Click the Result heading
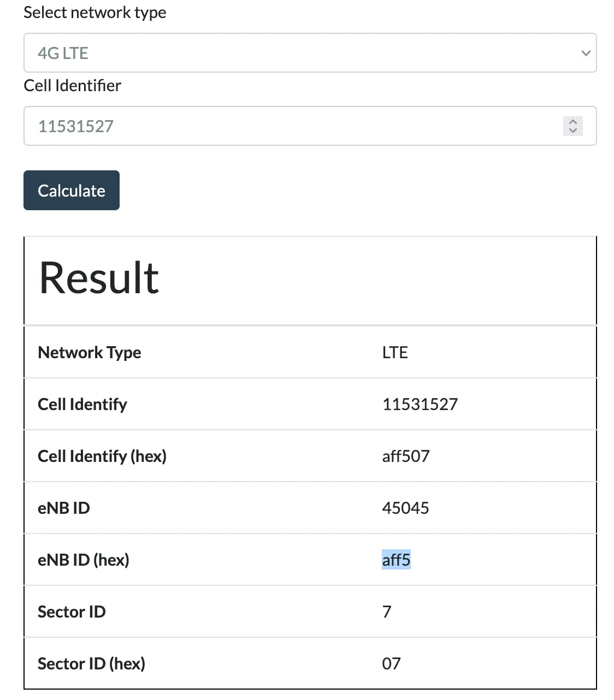 point(99,278)
